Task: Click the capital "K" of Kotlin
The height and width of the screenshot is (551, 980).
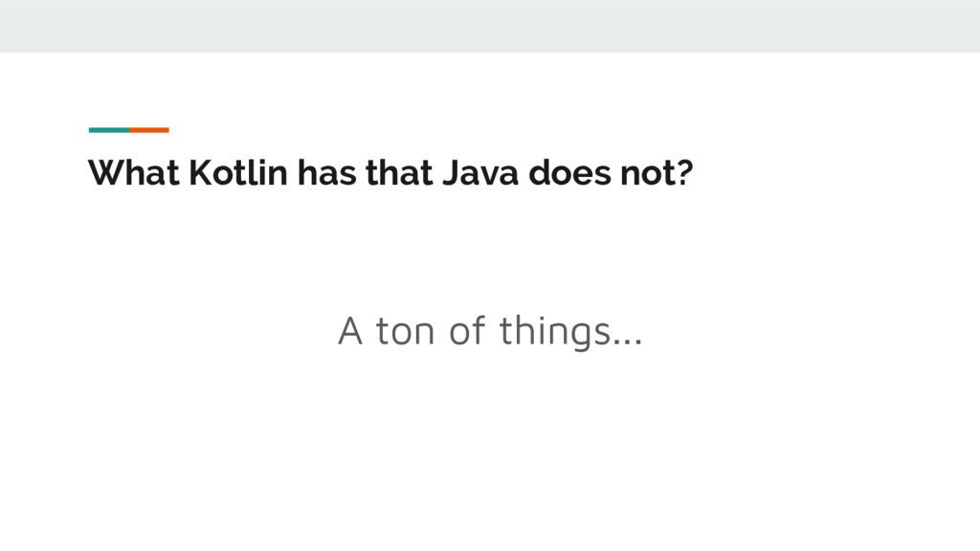Action: (195, 174)
